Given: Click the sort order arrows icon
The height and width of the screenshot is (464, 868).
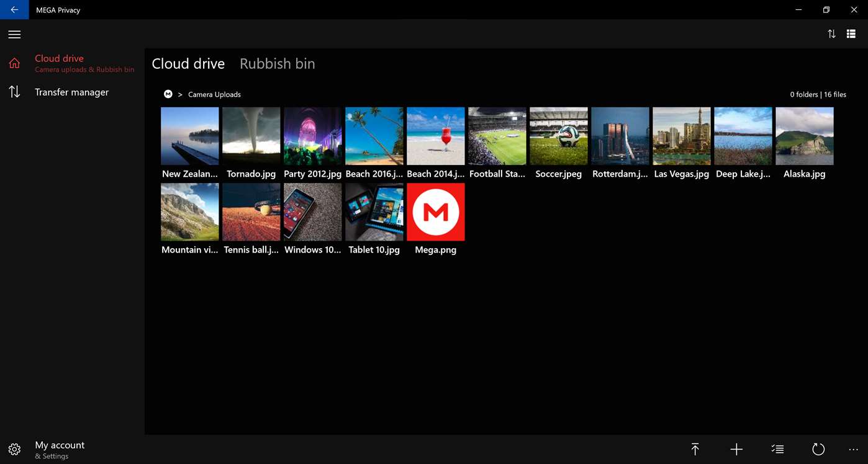Looking at the screenshot, I should (831, 34).
